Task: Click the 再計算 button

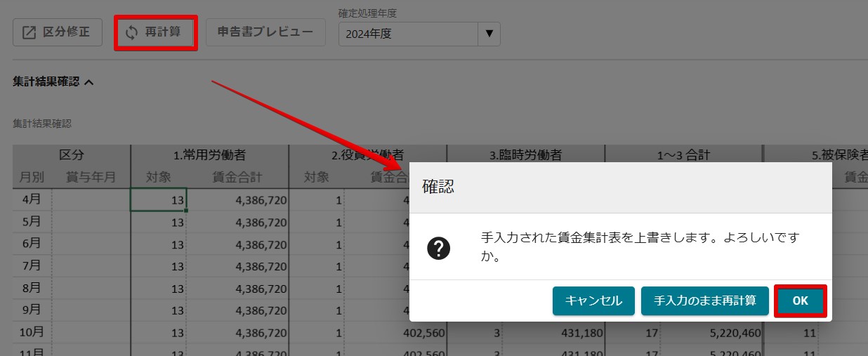Action: (155, 32)
